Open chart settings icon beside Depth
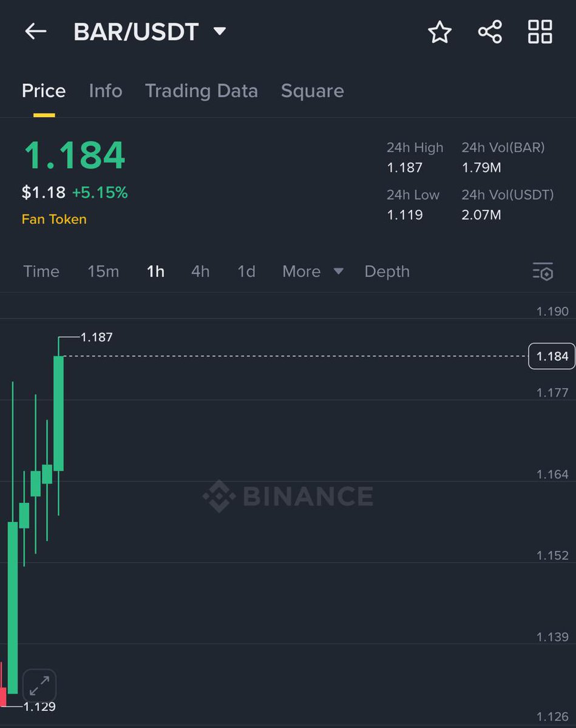The image size is (576, 728). pyautogui.click(x=543, y=272)
